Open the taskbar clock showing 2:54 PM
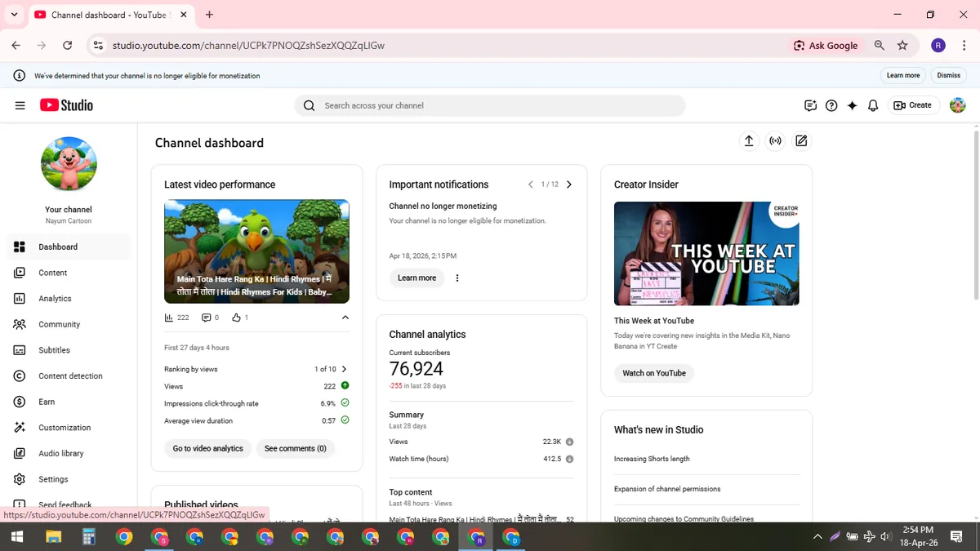This screenshot has width=980, height=551. click(919, 536)
